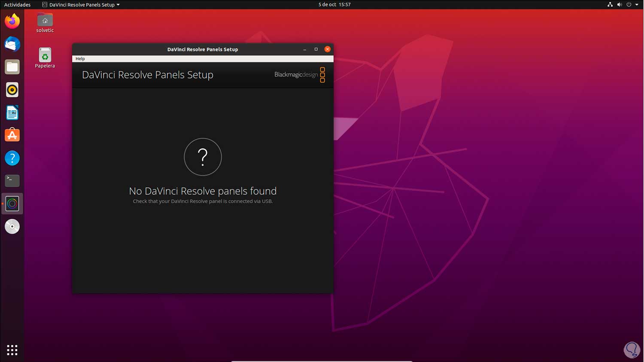Launch Terminal from the dock
Image resolution: width=644 pixels, height=362 pixels.
(x=12, y=181)
